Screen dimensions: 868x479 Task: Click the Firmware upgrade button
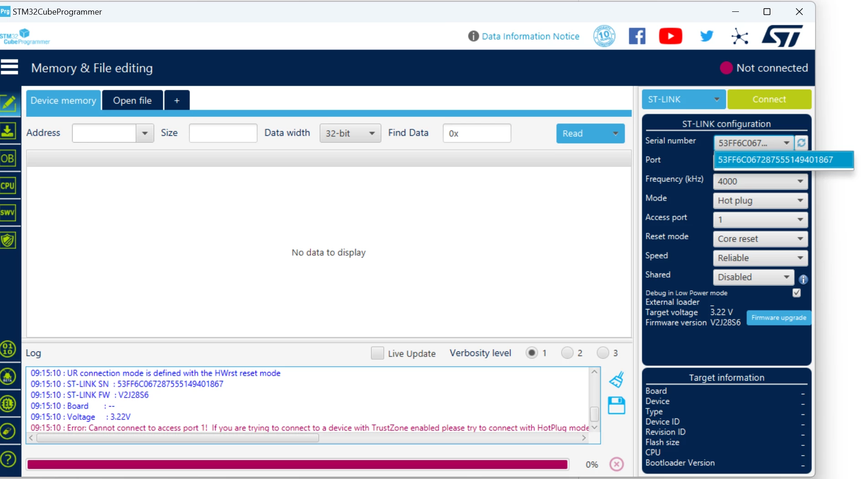pos(779,318)
